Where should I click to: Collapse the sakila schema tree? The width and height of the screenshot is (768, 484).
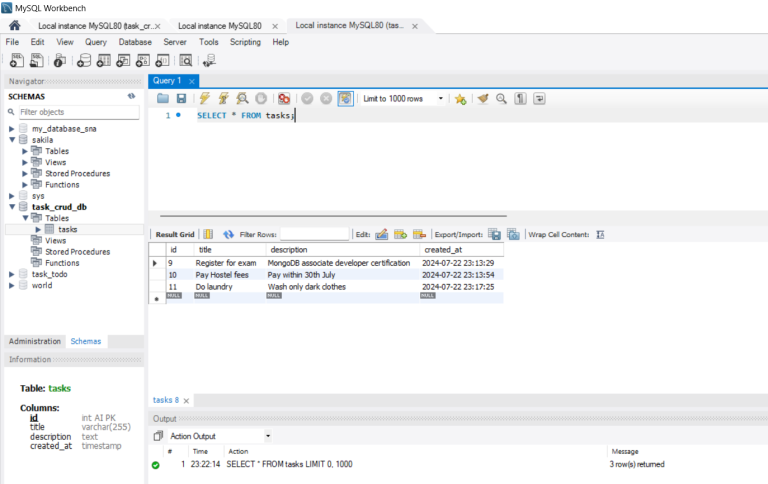[12, 140]
